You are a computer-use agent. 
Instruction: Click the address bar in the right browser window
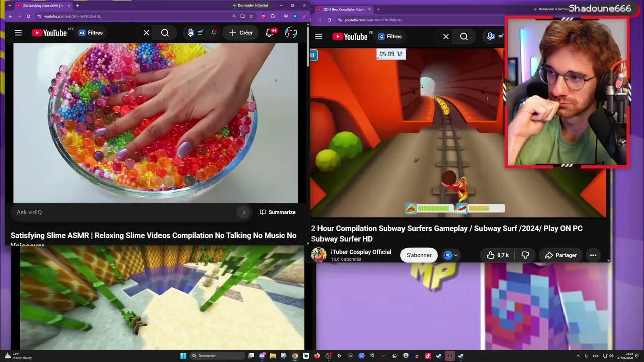(420, 20)
